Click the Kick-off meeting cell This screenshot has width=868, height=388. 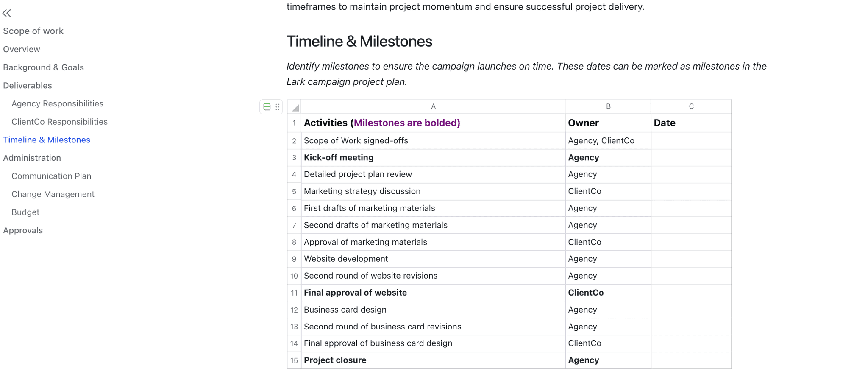point(433,158)
